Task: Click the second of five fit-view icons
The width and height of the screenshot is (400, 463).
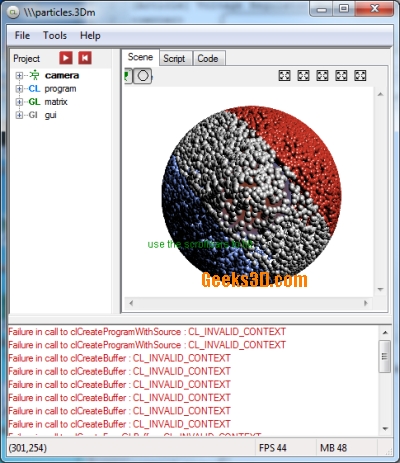Action: tap(303, 76)
